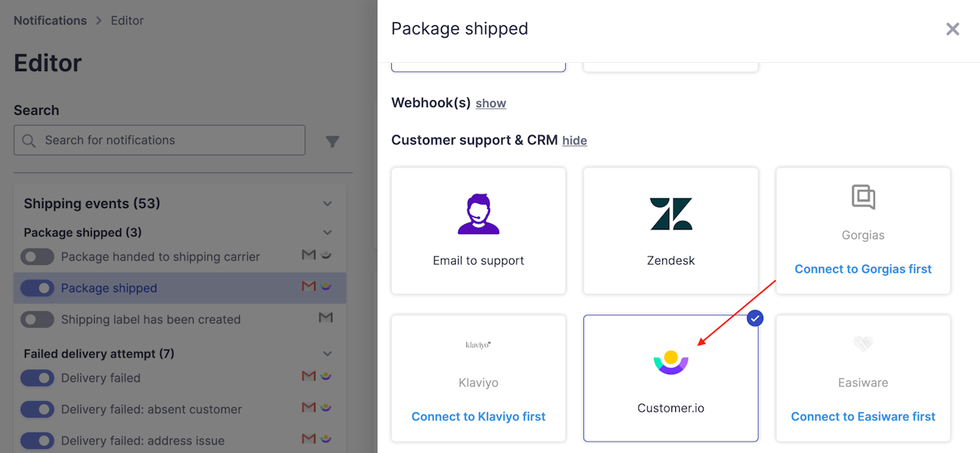This screenshot has width=980, height=453.
Task: Collapse the Shipping events section chevron
Action: 328,204
